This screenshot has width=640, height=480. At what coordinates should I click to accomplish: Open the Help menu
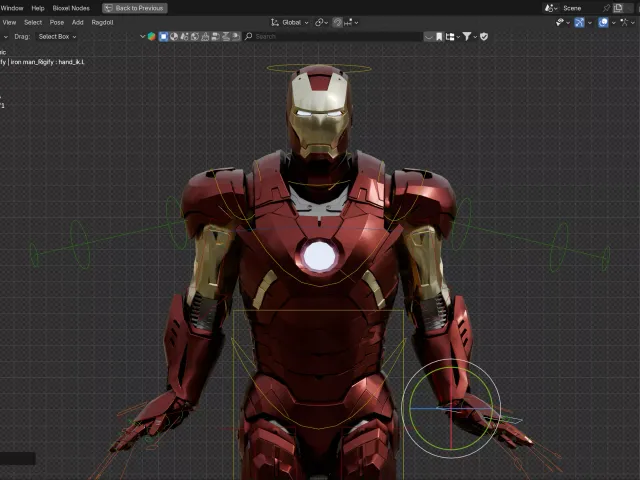38,8
